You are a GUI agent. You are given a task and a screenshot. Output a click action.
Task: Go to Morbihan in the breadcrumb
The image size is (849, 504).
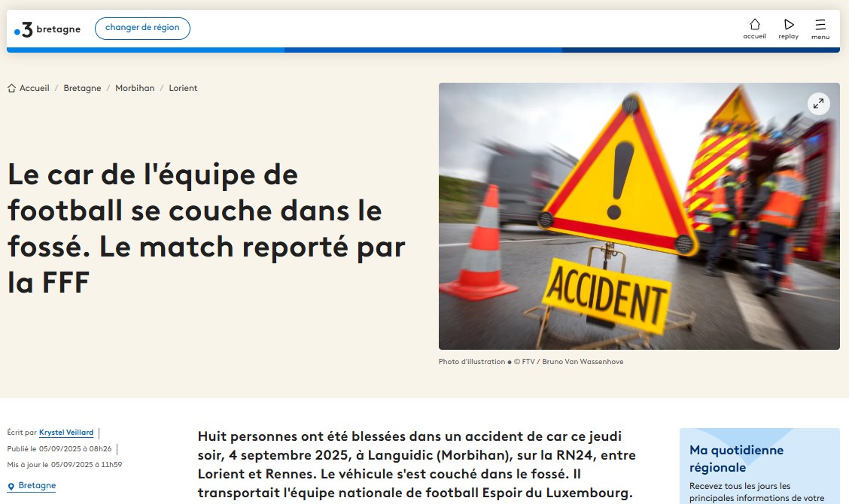135,88
